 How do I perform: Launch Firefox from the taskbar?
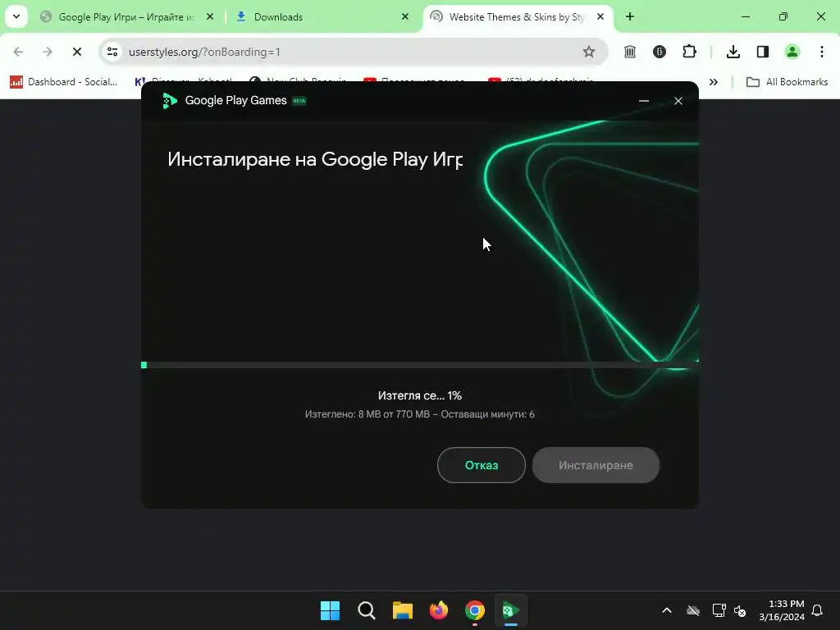[x=439, y=610]
